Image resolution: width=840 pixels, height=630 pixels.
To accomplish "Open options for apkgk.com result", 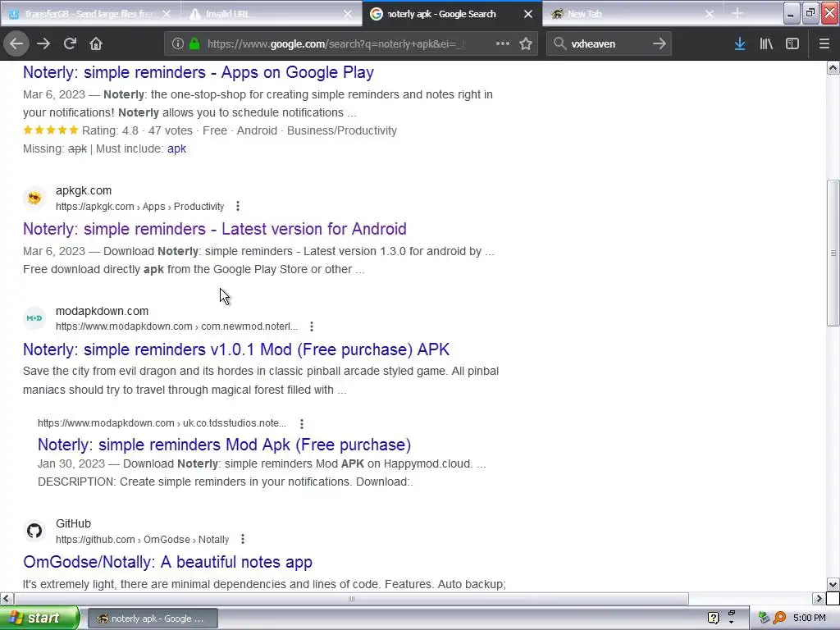I will click(238, 206).
